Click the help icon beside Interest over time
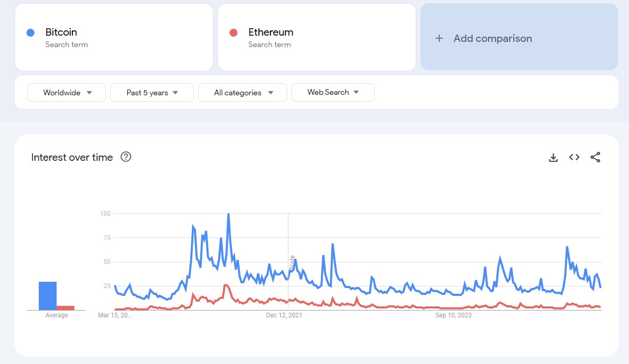The width and height of the screenshot is (629, 364). (x=126, y=157)
